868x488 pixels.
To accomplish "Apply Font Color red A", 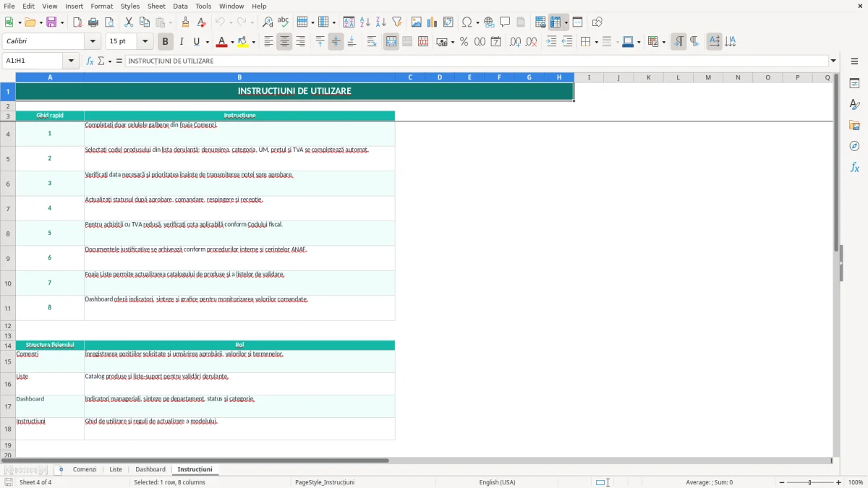I will [x=221, y=42].
